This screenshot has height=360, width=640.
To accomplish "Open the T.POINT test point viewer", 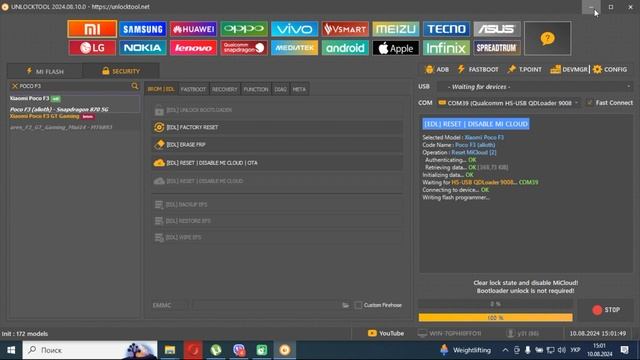I will (524, 69).
